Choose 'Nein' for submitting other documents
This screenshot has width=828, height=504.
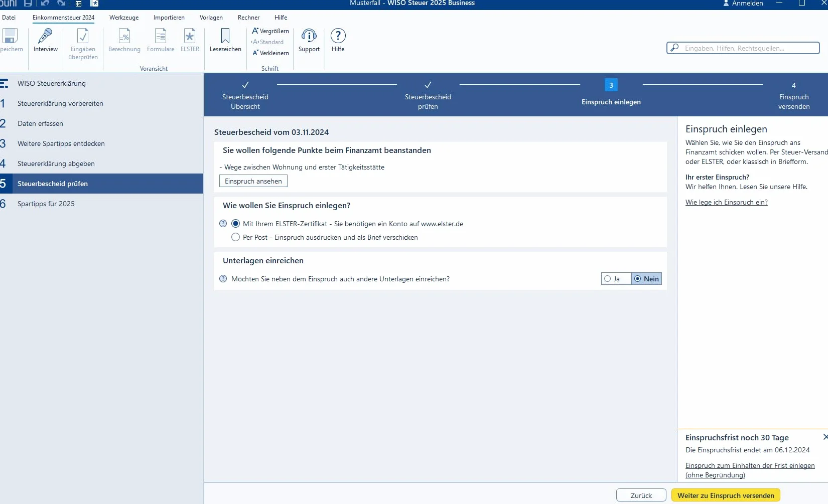pyautogui.click(x=646, y=279)
